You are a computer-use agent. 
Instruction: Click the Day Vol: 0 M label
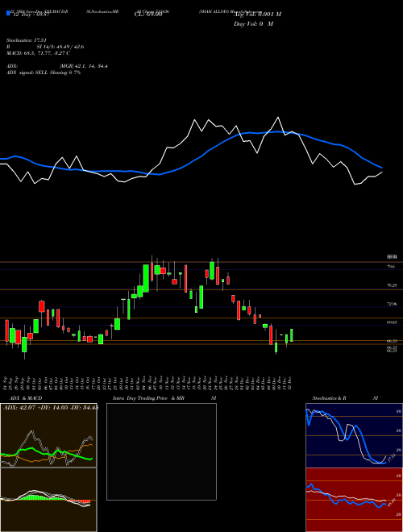tap(253, 24)
